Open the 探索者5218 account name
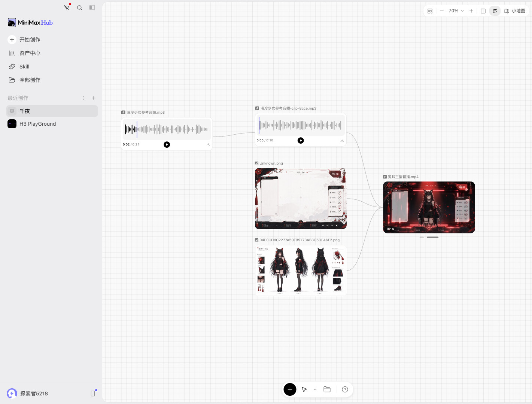Image resolution: width=532 pixels, height=404 pixels. click(x=34, y=394)
